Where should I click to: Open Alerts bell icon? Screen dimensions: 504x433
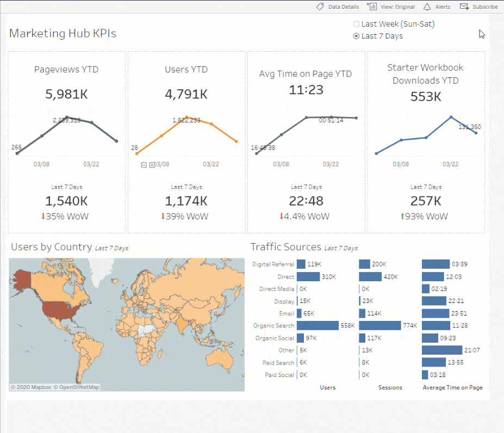point(427,7)
